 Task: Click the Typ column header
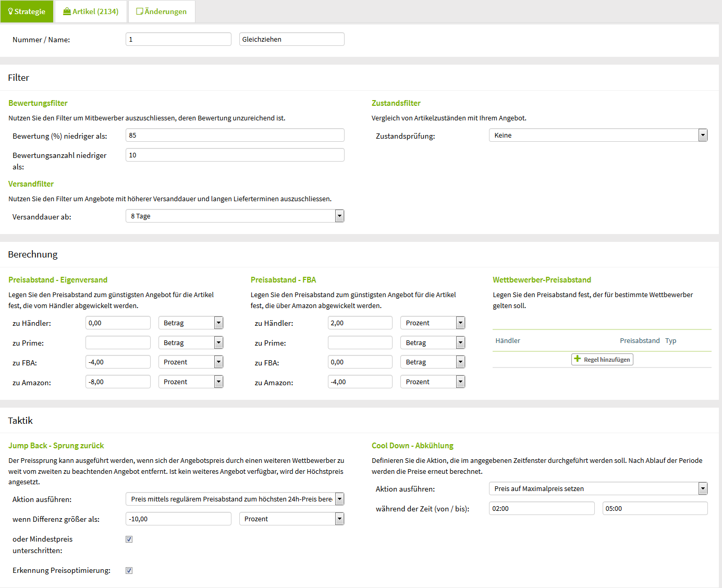pos(670,340)
